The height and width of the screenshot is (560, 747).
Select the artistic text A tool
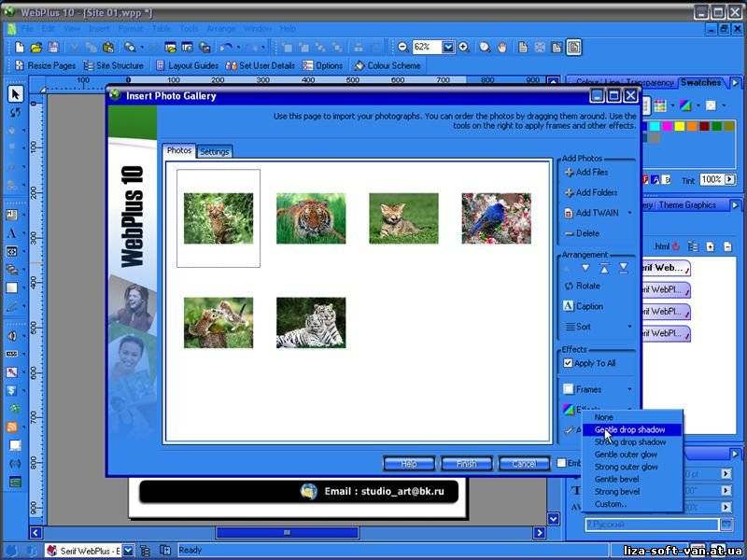pos(12,233)
